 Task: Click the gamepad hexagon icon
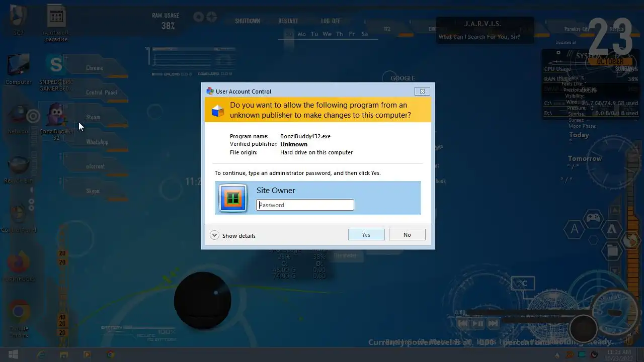(x=594, y=219)
